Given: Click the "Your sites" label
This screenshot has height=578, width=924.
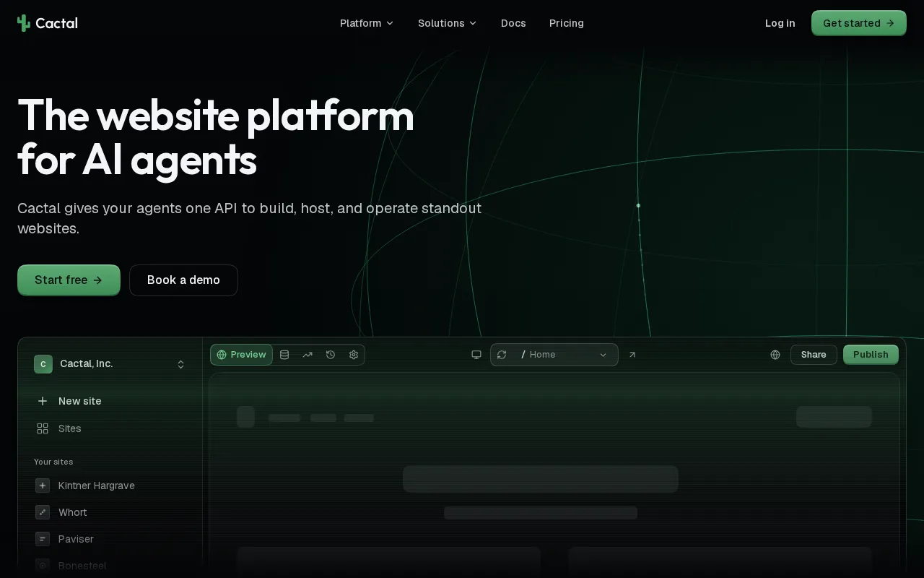Looking at the screenshot, I should 53,462.
